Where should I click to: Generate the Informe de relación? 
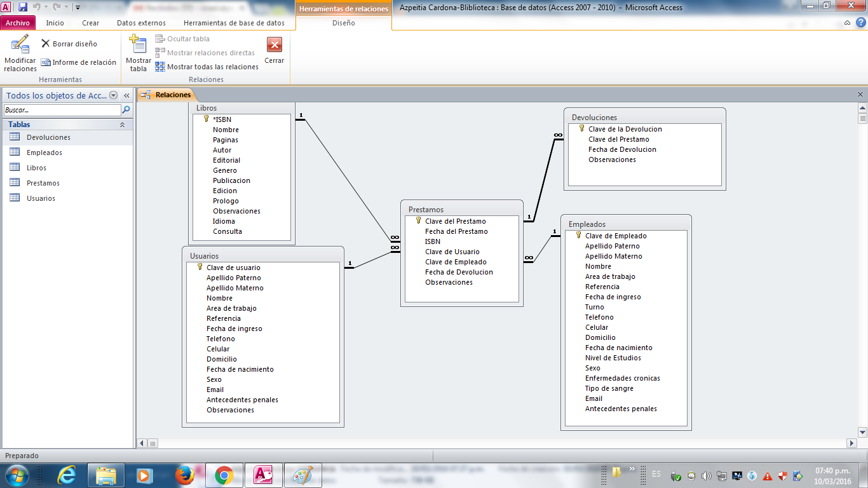click(79, 62)
